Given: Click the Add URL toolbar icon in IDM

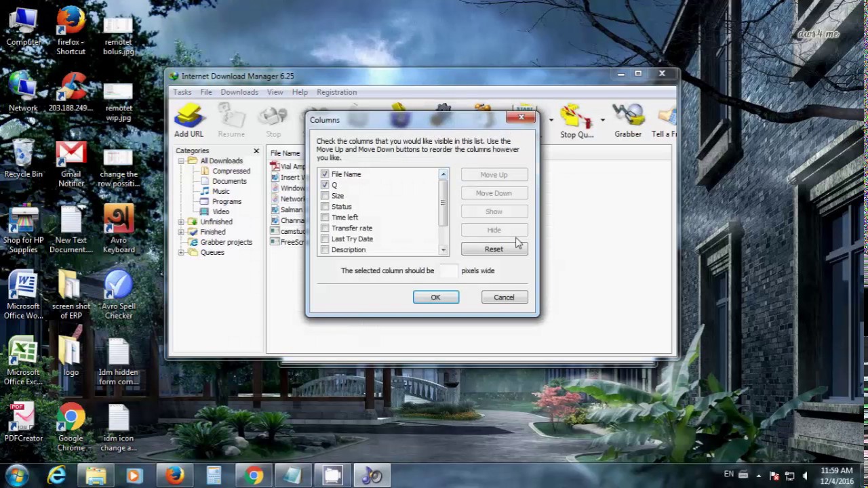Looking at the screenshot, I should pos(189,121).
